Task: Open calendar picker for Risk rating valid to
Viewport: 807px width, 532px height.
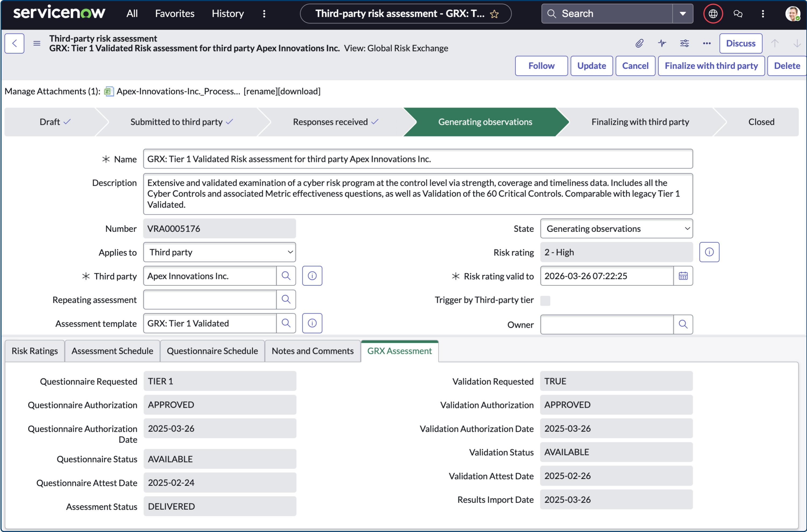Action: [683, 276]
